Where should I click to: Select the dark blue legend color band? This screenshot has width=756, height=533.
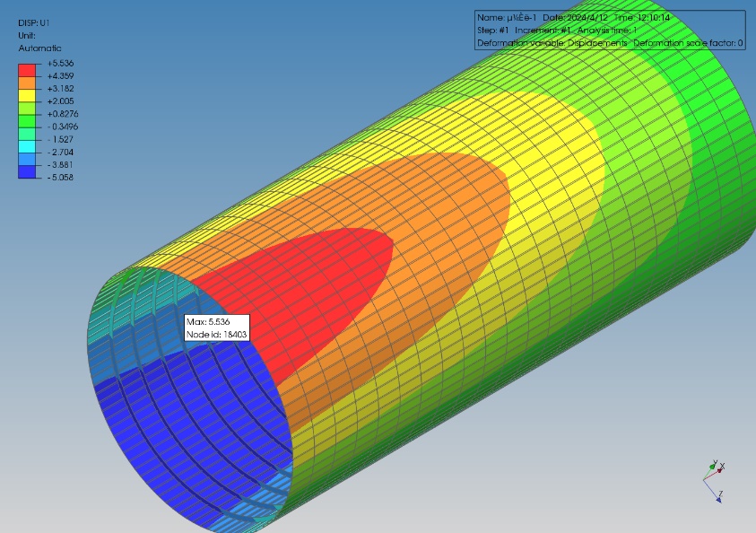28,170
